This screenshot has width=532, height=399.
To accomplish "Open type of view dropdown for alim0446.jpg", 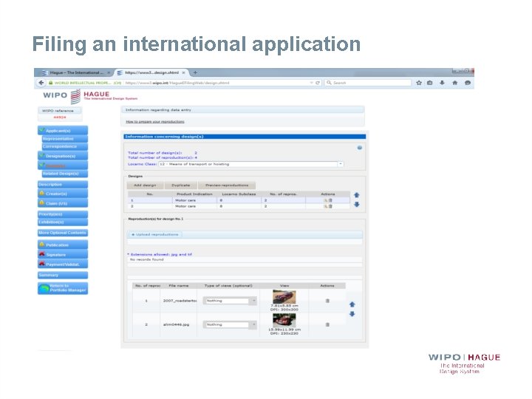I will (253, 324).
